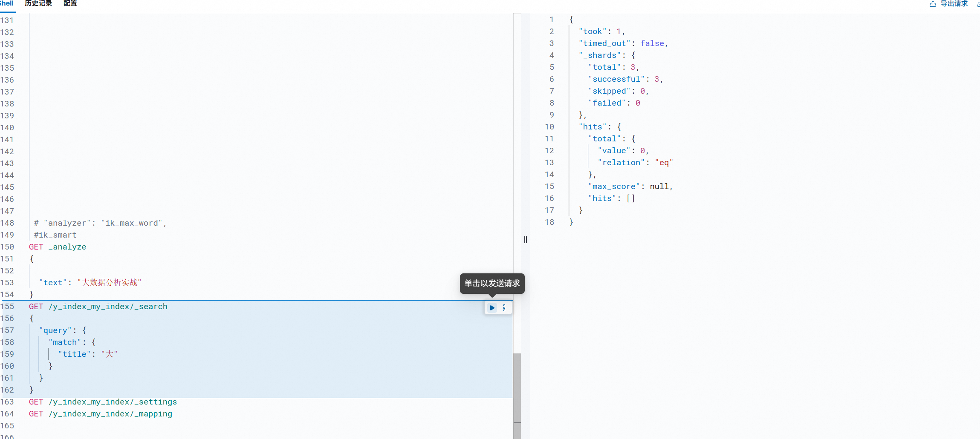
Task: Click the 单击以发送请求 tooltip button
Action: tap(491, 284)
